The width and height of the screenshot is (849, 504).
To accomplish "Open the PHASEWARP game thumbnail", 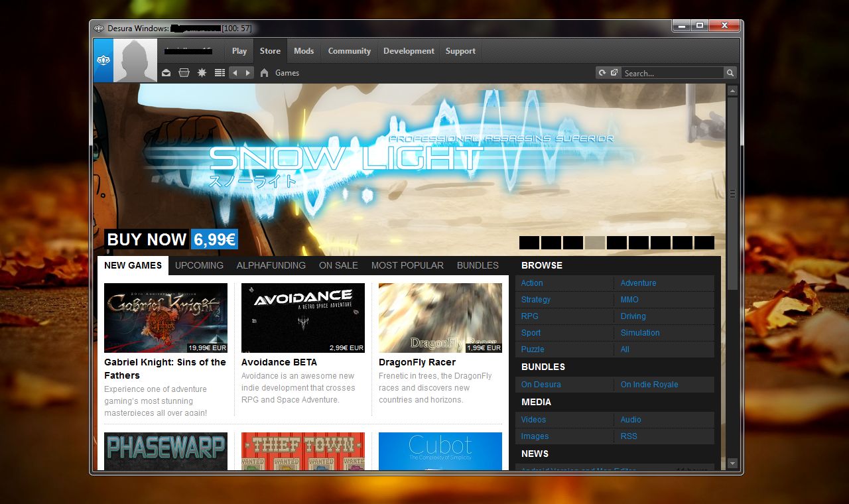I will coord(166,451).
